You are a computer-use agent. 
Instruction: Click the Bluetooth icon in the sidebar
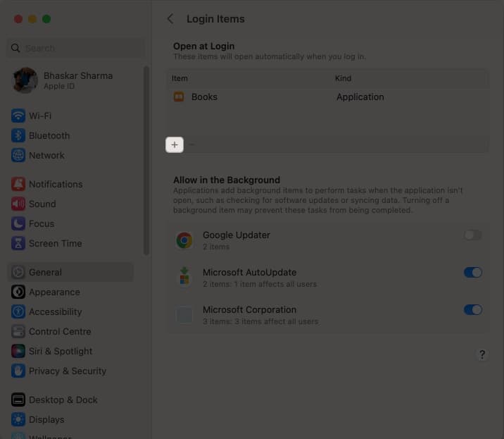click(18, 135)
